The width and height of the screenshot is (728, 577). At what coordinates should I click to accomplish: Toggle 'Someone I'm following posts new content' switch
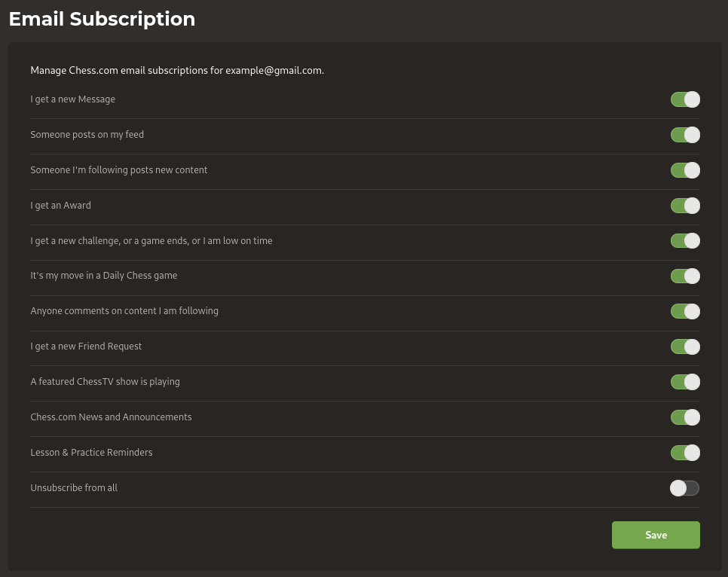pos(685,170)
